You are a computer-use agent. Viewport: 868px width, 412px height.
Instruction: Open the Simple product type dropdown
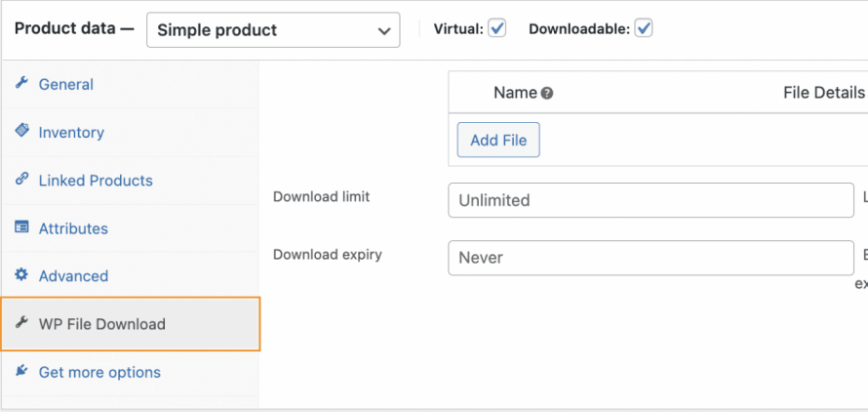tap(273, 29)
